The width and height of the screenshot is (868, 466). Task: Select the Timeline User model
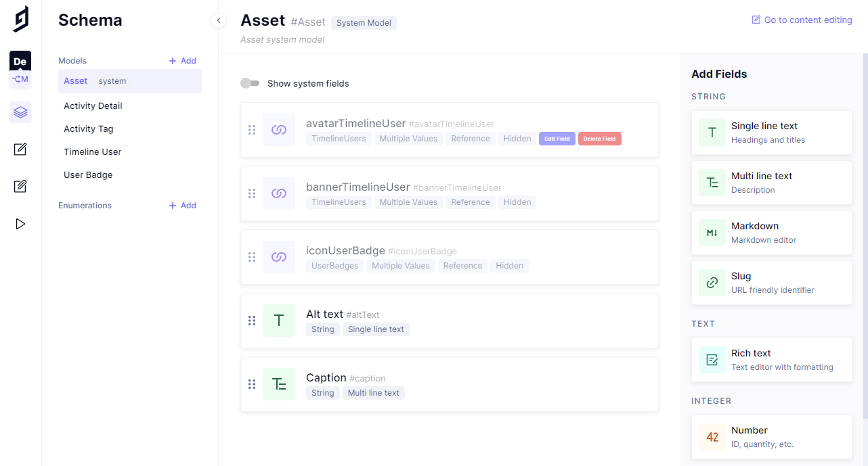[93, 152]
